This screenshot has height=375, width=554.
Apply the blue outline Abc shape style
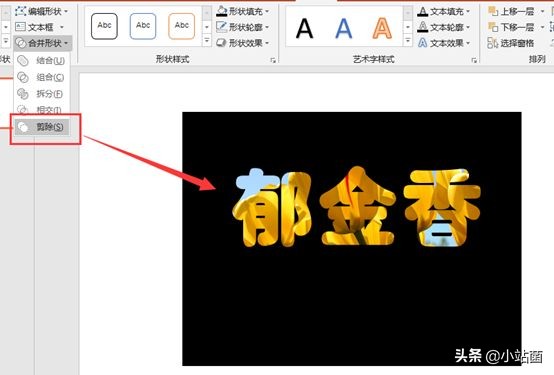pos(143,26)
